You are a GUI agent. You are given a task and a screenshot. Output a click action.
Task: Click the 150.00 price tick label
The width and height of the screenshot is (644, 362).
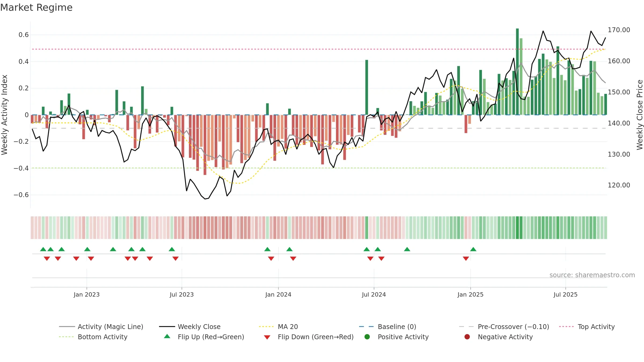click(x=619, y=92)
